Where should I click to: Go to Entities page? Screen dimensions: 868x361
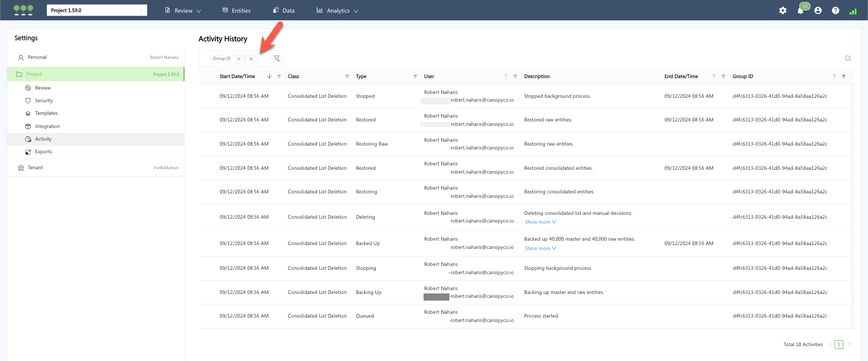(x=236, y=10)
